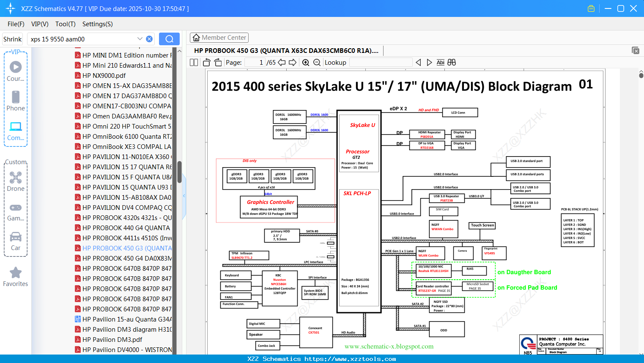
Task: Open HP PROBOOK 440 G4 QUANTA file
Action: (x=123, y=228)
